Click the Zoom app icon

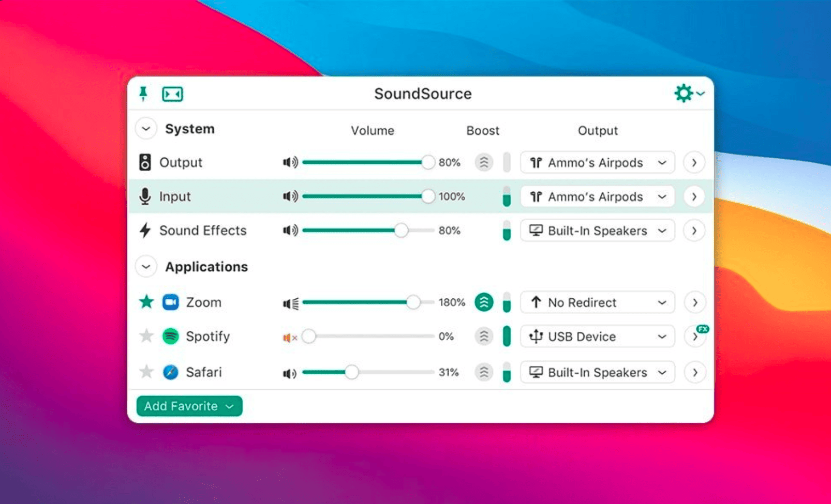pos(171,302)
